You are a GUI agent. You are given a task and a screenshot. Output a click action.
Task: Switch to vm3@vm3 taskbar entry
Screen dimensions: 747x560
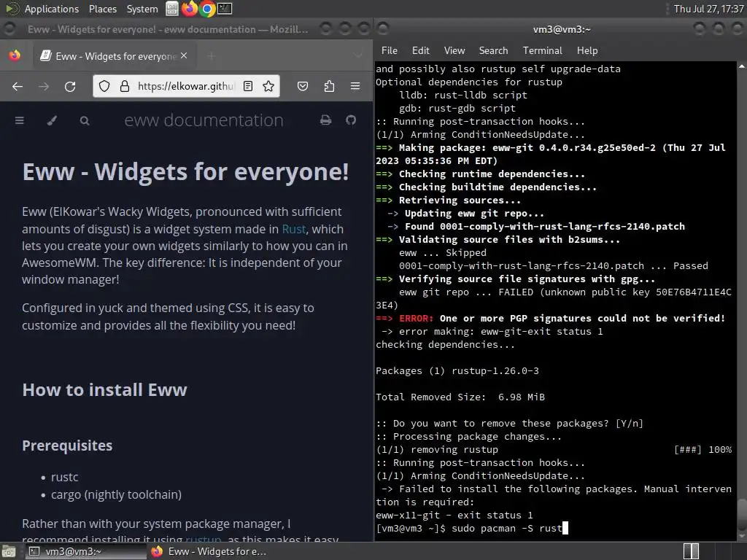[85, 551]
